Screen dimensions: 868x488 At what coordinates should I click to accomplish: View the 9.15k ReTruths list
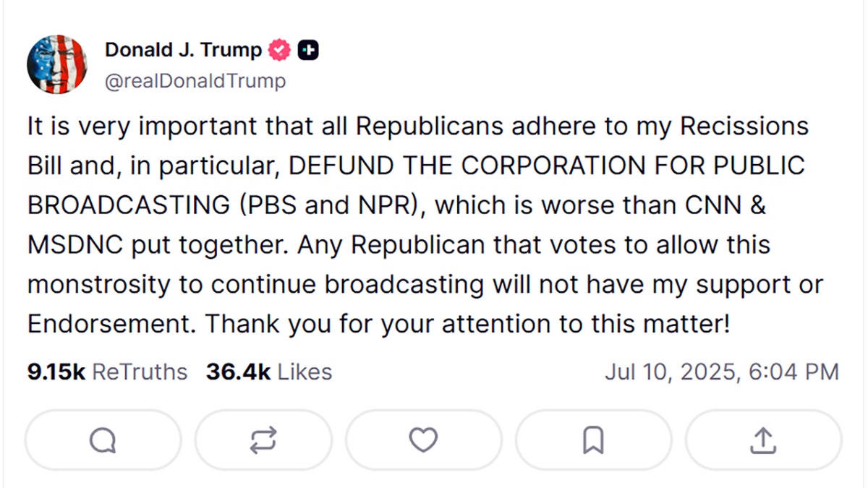107,372
